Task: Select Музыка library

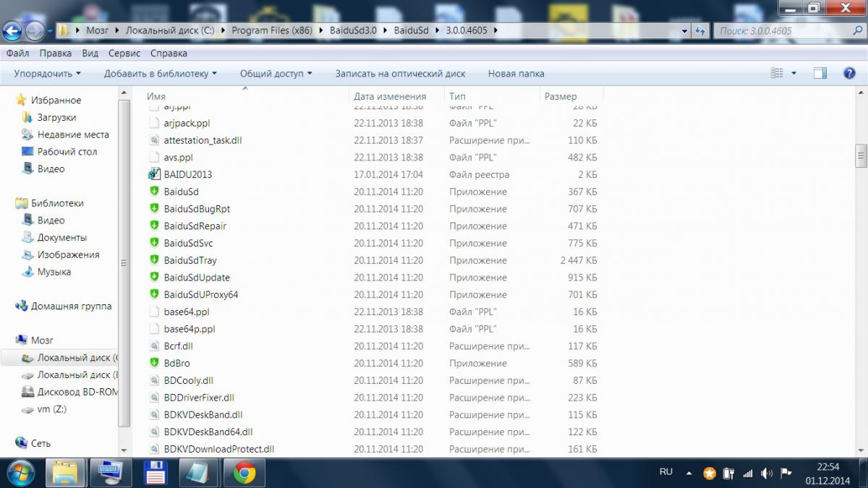Action: [54, 272]
